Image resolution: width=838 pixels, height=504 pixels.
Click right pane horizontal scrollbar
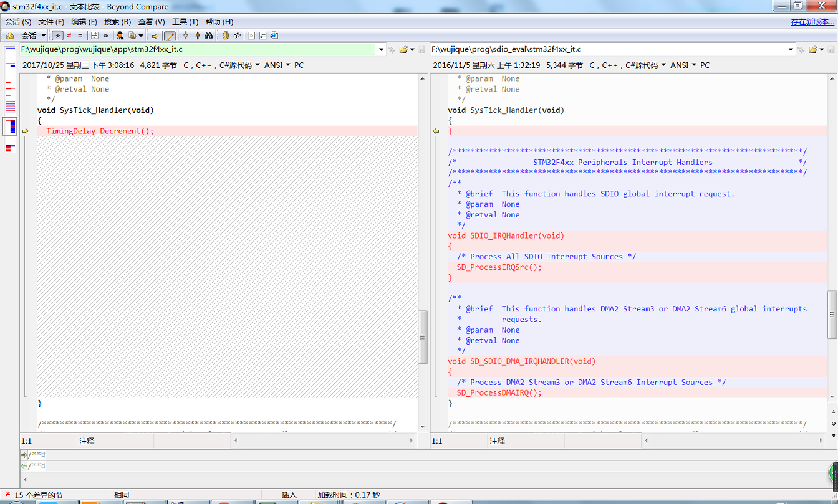[x=733, y=440]
